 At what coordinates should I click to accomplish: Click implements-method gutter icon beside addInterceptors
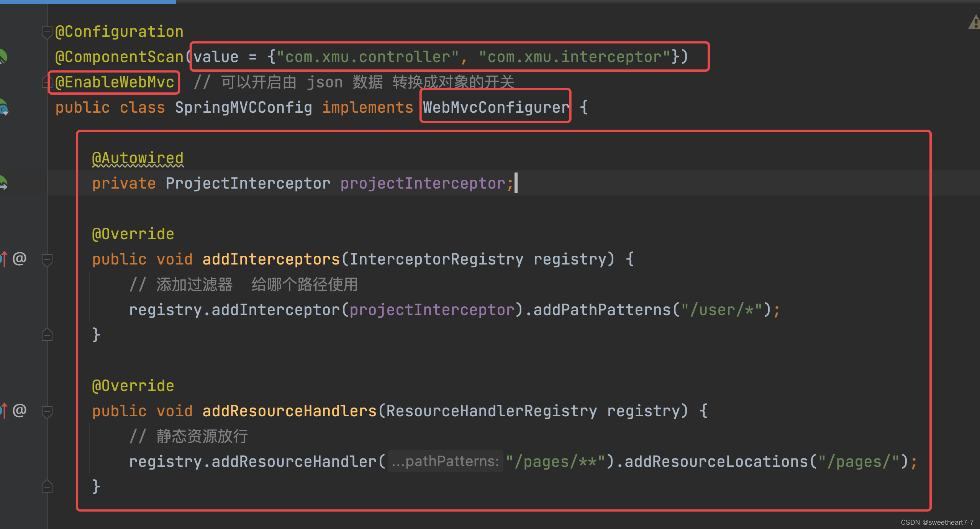[x=3, y=259]
